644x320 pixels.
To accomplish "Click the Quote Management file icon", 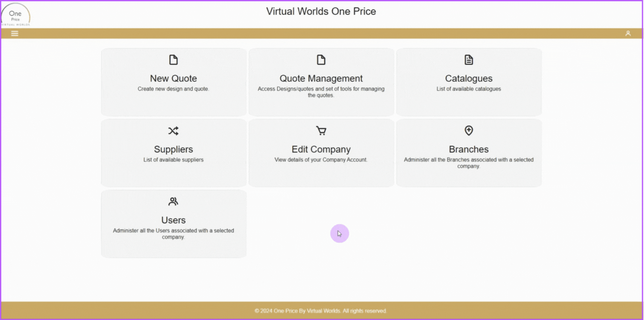I will (321, 60).
